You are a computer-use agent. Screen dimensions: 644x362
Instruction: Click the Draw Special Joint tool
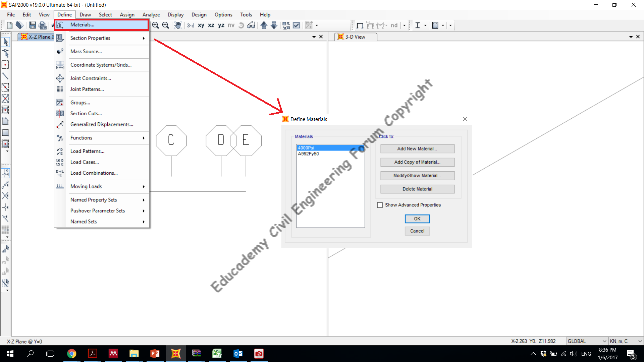[5, 65]
